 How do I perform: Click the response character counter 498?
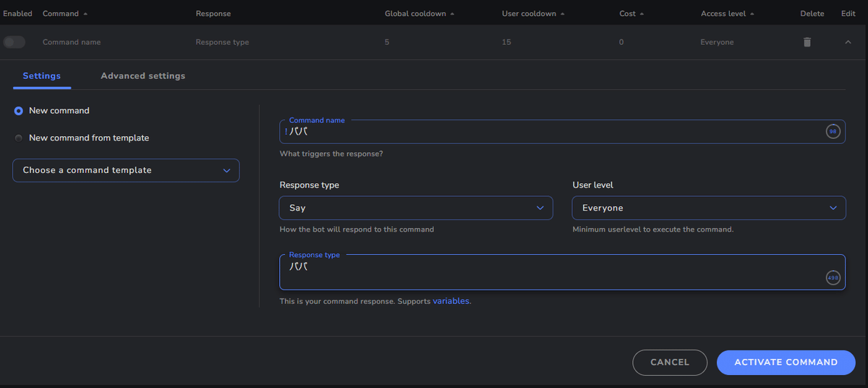tap(833, 278)
